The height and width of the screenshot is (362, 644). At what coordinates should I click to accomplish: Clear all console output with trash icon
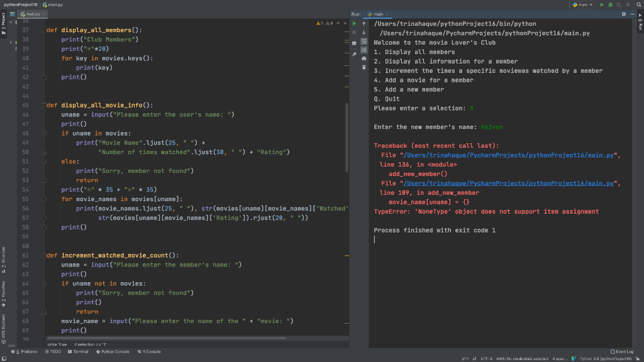click(x=364, y=67)
